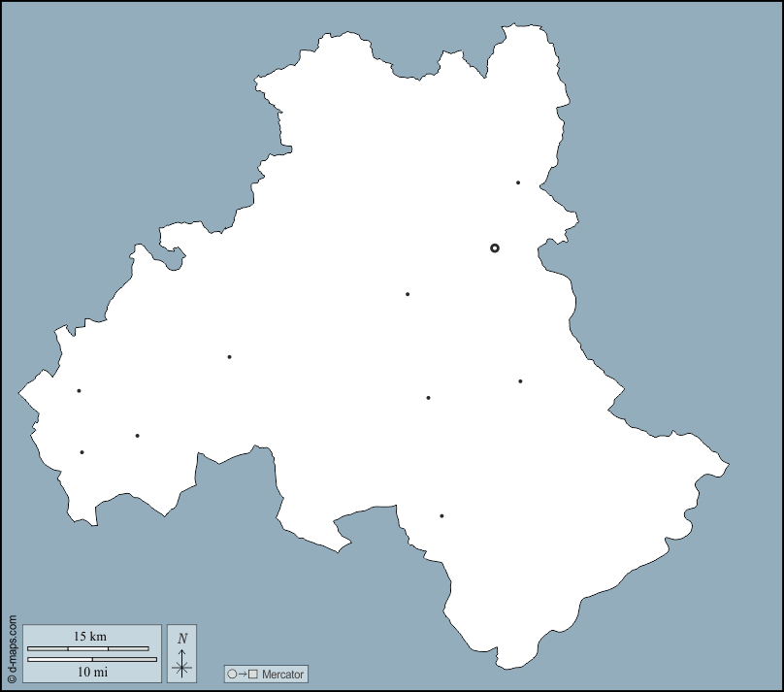
Task: Click the north arrow compass icon
Action: coord(181,651)
